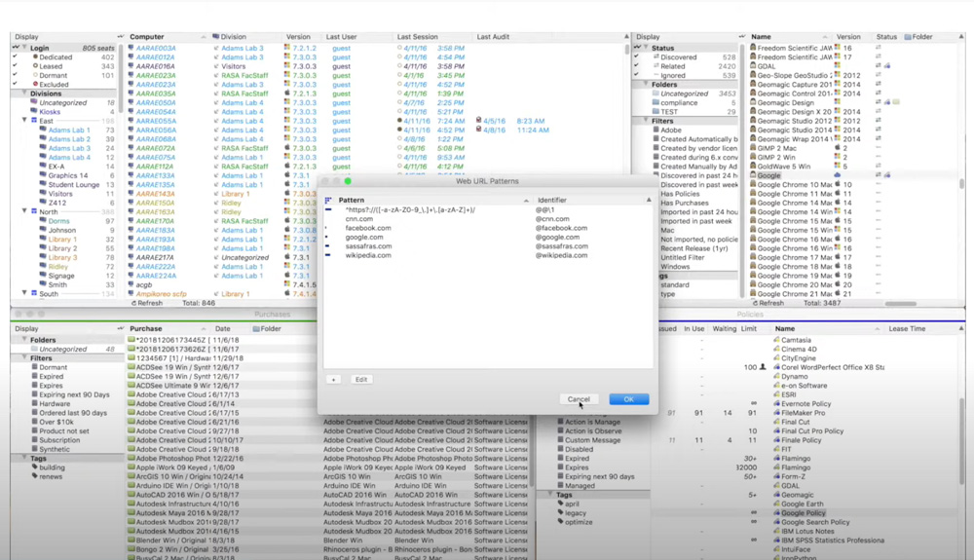The height and width of the screenshot is (560, 974).
Task: Collapse the Login section in Computers panel
Action: [25, 48]
